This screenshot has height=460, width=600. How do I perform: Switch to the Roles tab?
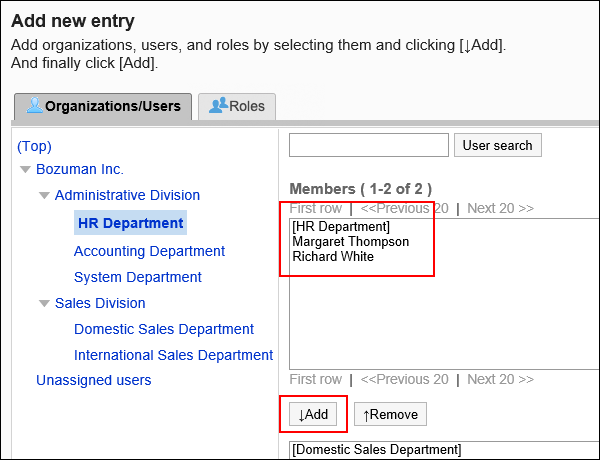point(237,106)
